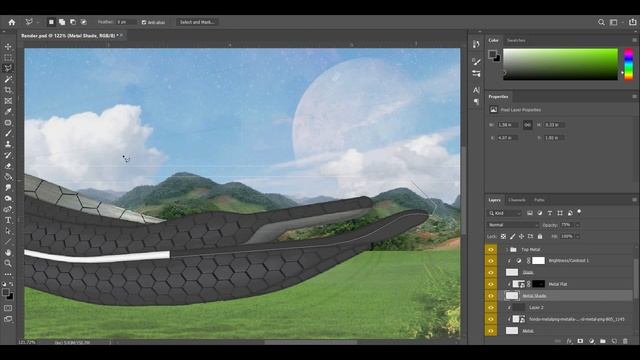Screen dimensions: 640x360
Task: Click the link width and height button
Action: click(527, 125)
